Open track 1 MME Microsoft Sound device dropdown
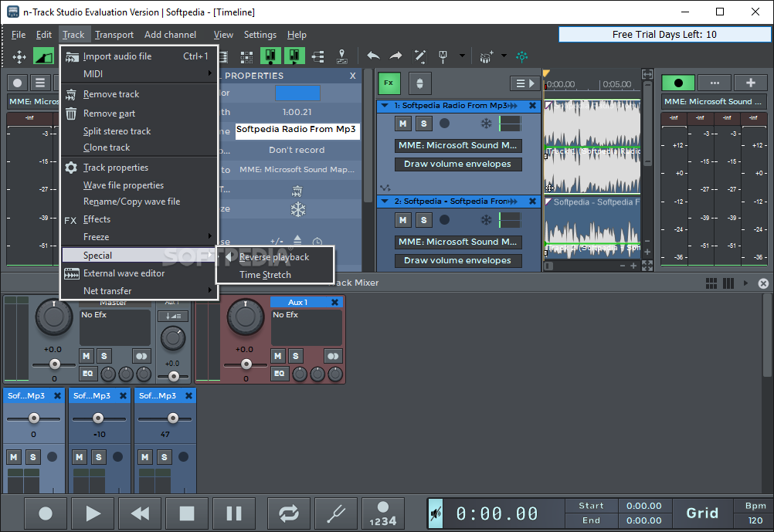 click(x=458, y=146)
